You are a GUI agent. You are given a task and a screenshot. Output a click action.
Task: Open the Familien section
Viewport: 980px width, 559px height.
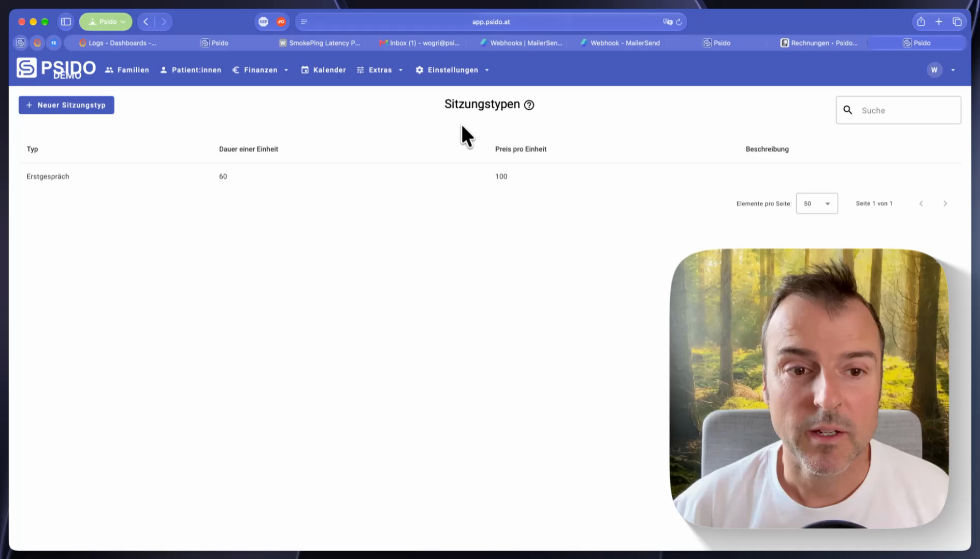(127, 70)
